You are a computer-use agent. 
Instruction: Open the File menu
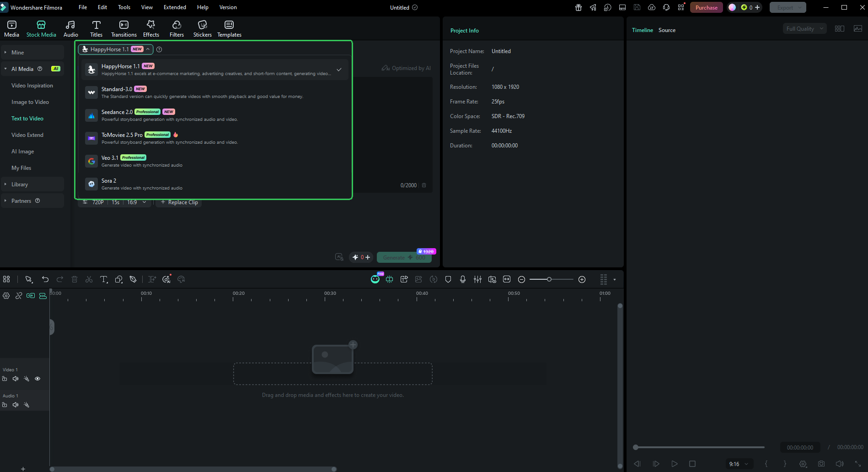click(83, 7)
